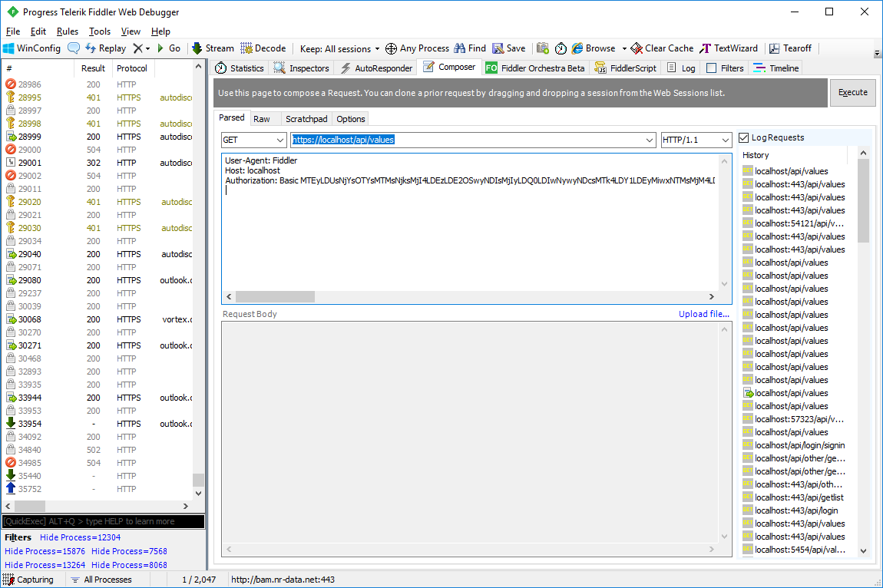Click in the QuickExec command box
The image size is (883, 588).
click(103, 521)
